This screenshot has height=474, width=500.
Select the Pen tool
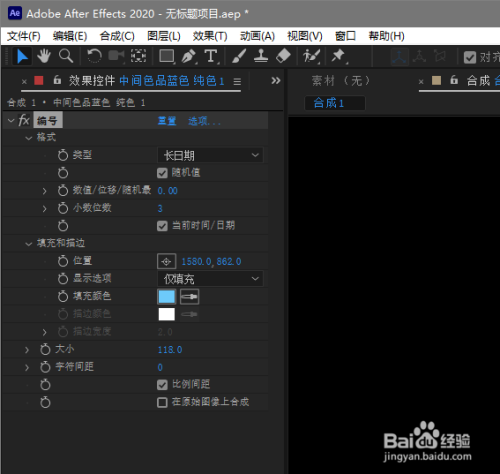tap(189, 56)
